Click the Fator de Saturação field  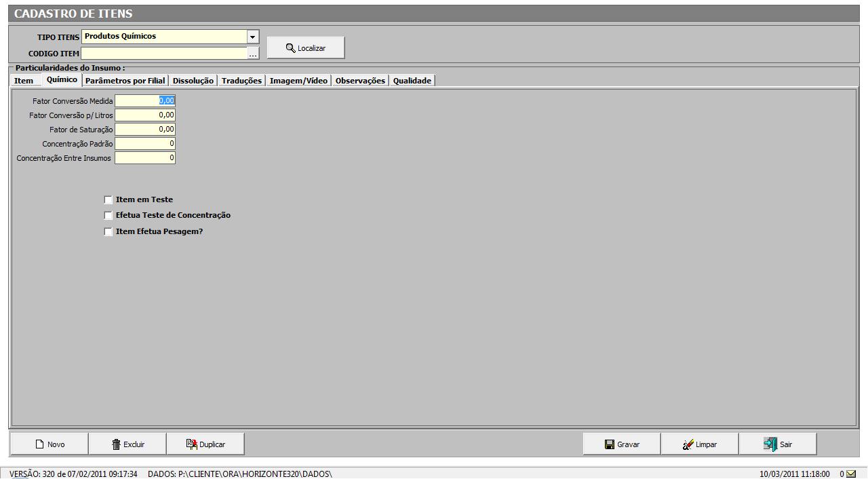click(145, 130)
